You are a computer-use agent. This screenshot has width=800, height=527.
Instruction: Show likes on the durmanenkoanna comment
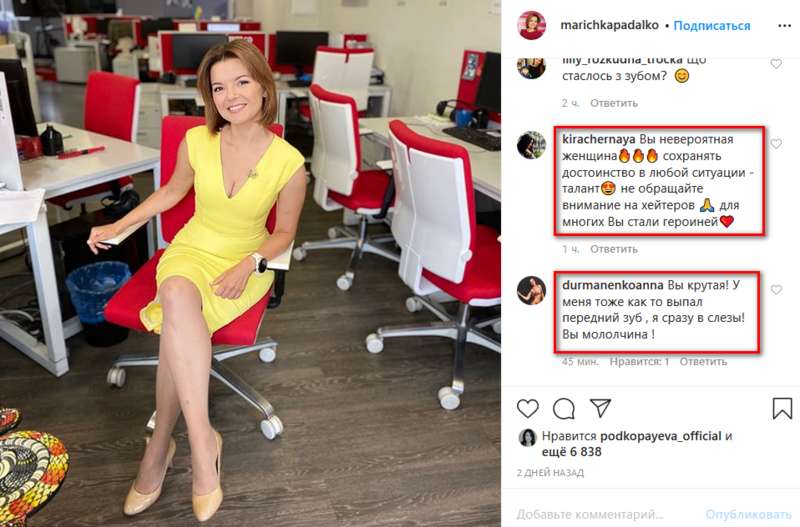[x=639, y=361]
